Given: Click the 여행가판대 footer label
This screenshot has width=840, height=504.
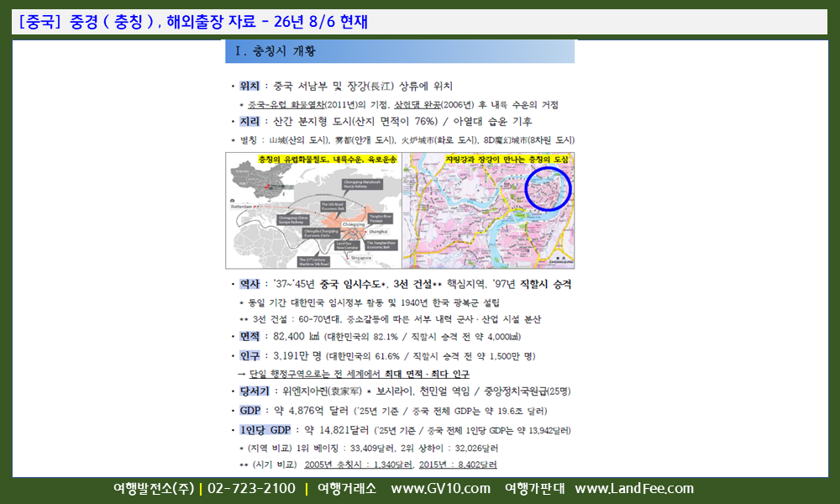Looking at the screenshot, I should [534, 489].
